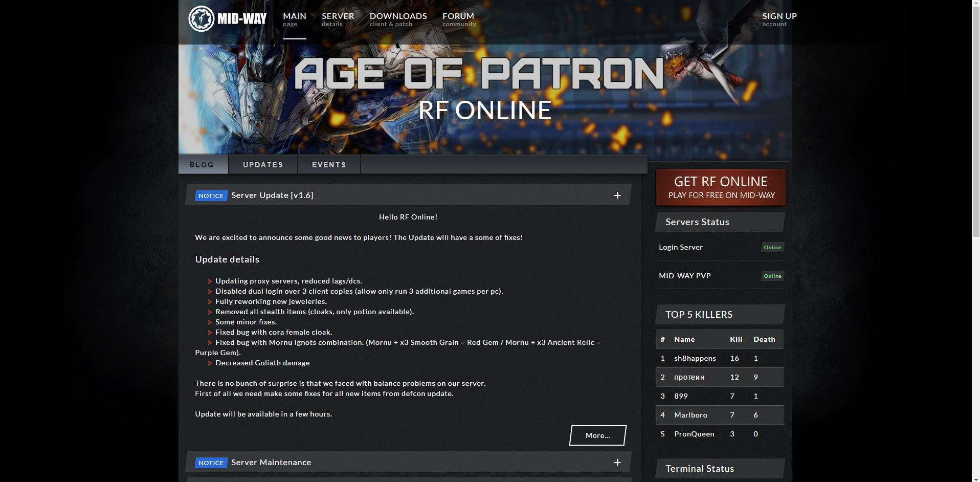
Task: Click the Kill column header
Action: coord(736,339)
